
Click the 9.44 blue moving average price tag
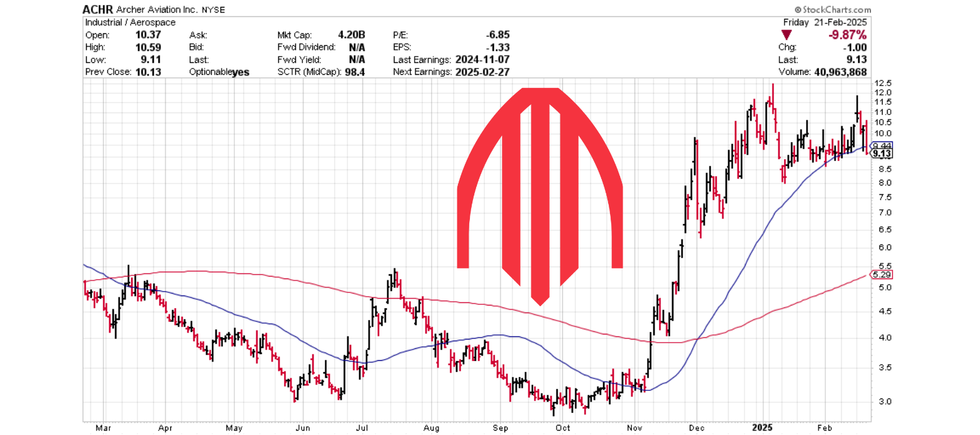(878, 146)
